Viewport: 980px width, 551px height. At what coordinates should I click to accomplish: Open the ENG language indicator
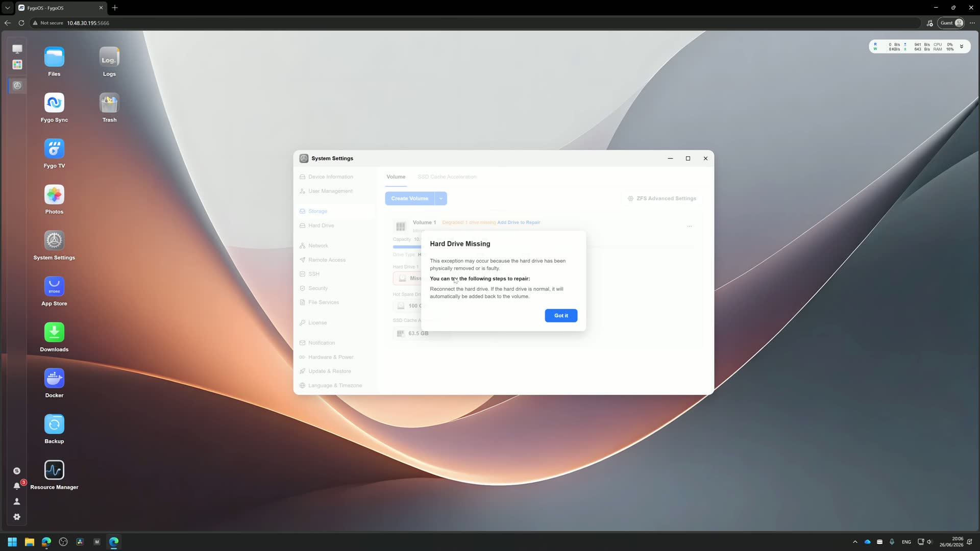(906, 542)
